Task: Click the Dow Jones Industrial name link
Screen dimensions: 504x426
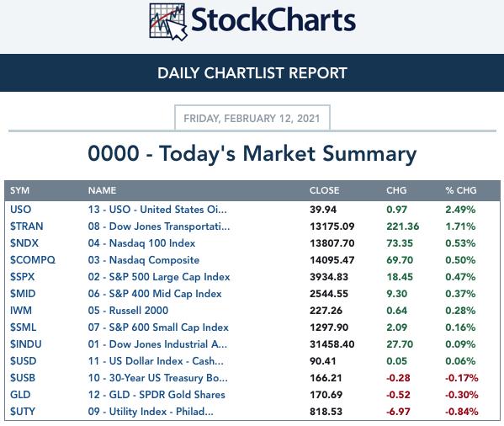Action: pos(157,344)
